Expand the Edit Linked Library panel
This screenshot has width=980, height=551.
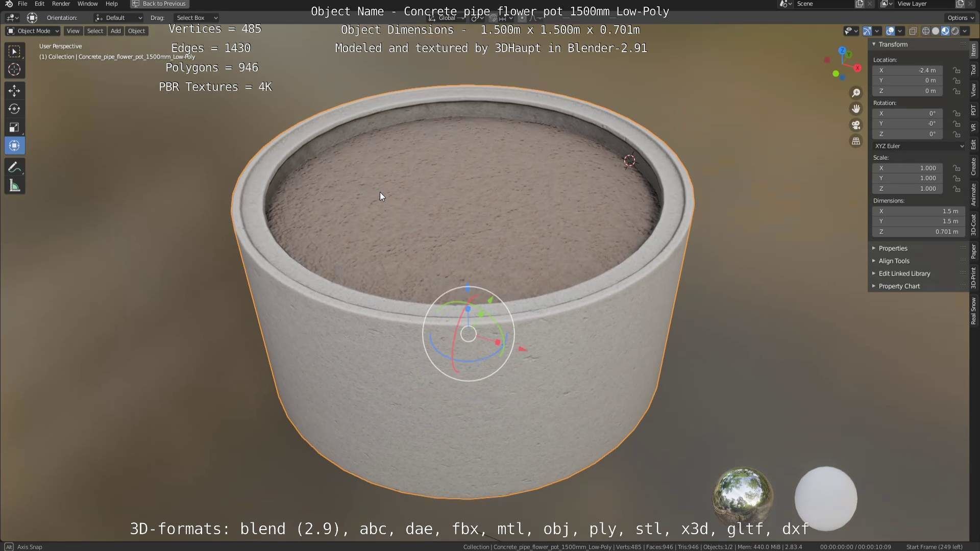tap(903, 273)
